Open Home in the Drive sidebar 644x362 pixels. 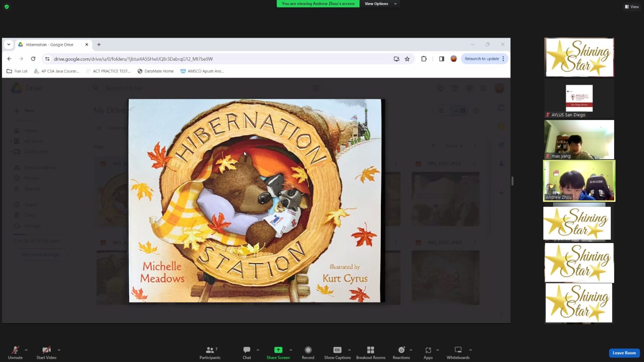pyautogui.click(x=25, y=131)
